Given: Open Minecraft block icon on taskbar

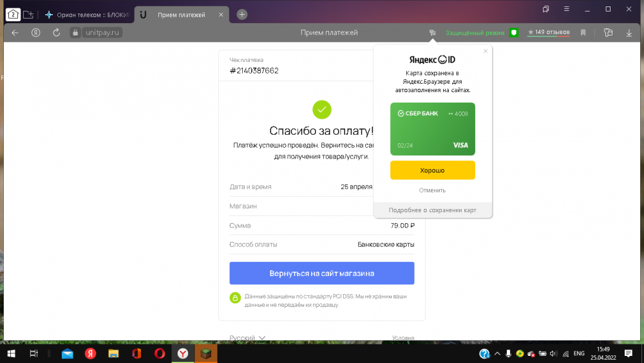Looking at the screenshot, I should [206, 353].
